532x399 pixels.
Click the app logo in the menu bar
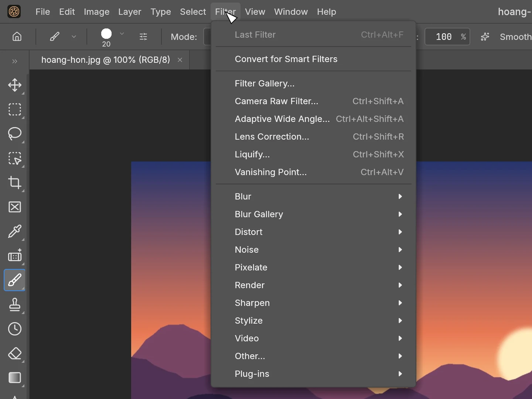[14, 12]
